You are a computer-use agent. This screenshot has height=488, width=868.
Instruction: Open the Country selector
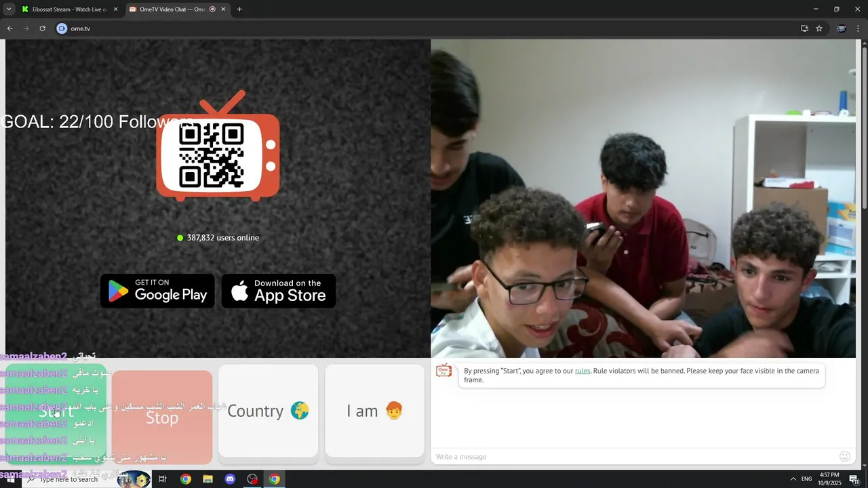[268, 411]
